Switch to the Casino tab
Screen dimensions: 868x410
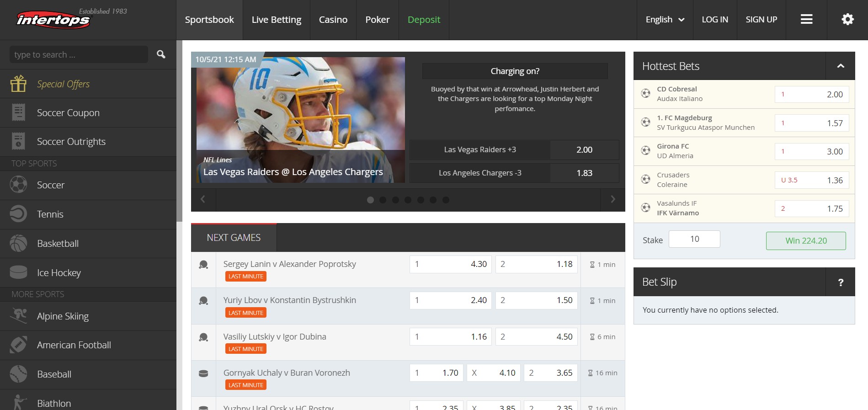click(333, 20)
